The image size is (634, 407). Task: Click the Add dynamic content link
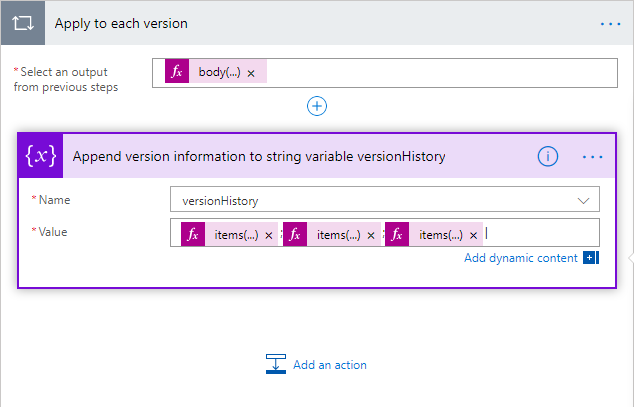(x=521, y=258)
